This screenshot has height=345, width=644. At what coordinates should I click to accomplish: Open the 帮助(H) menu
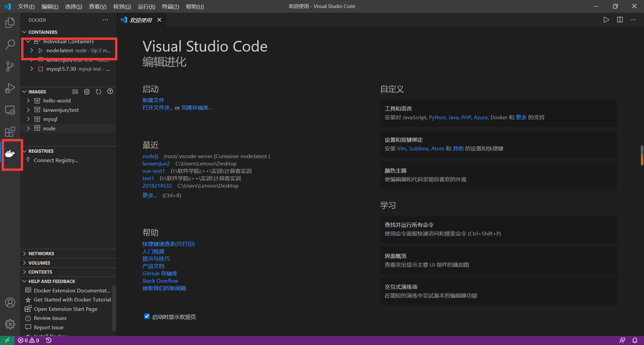coord(195,6)
